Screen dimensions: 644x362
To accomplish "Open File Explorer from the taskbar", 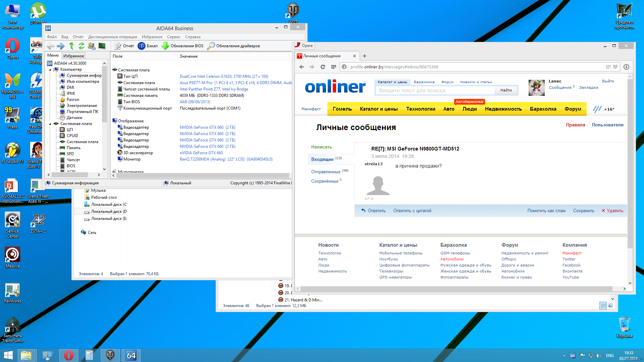I will coord(26,355).
